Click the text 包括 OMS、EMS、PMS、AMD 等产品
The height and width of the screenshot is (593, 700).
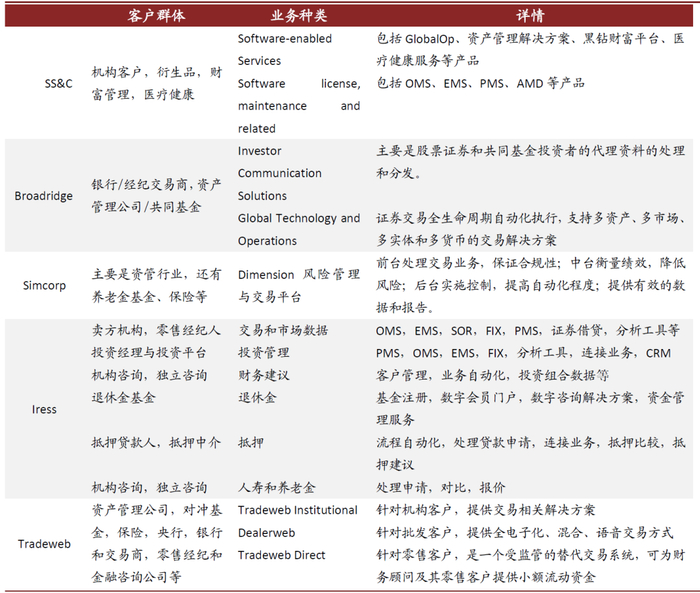[x=480, y=84]
